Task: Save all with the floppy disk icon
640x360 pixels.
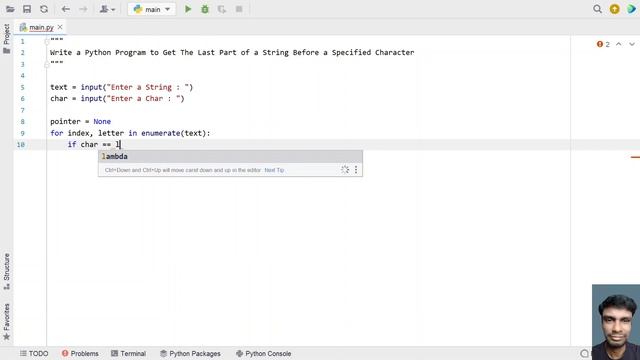Action: [27, 9]
